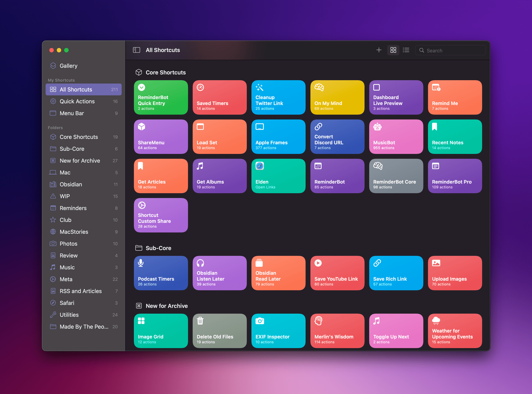Select the Safari folder
Screen dimensions: 532x394
click(84, 303)
